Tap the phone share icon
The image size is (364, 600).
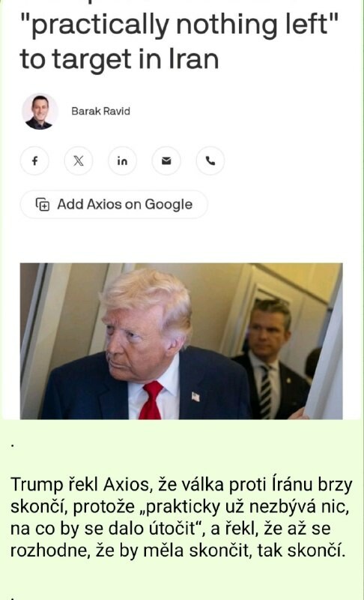(210, 160)
